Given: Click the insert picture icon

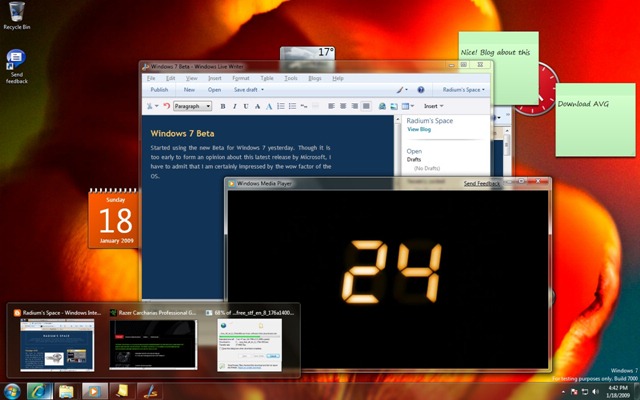Looking at the screenshot, I should tap(394, 106).
